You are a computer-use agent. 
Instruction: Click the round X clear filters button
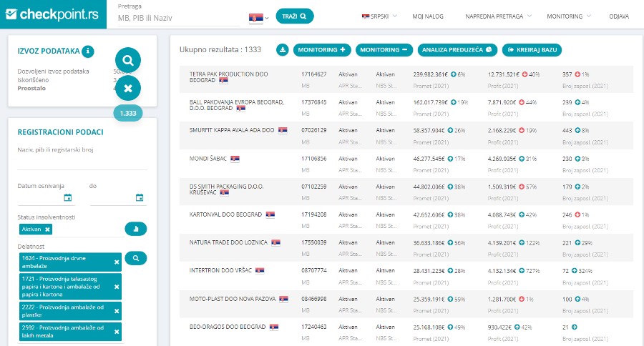click(128, 88)
